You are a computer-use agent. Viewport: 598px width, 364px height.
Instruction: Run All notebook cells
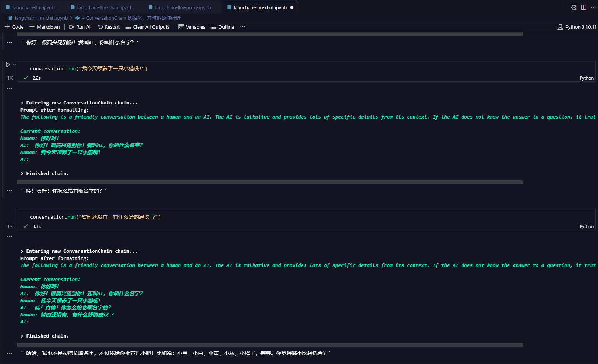point(80,27)
